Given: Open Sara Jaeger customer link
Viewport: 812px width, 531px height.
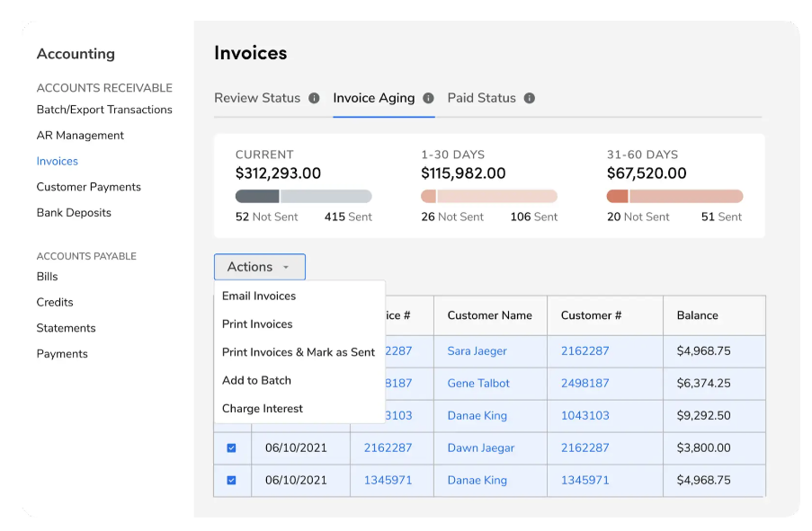Looking at the screenshot, I should point(477,351).
